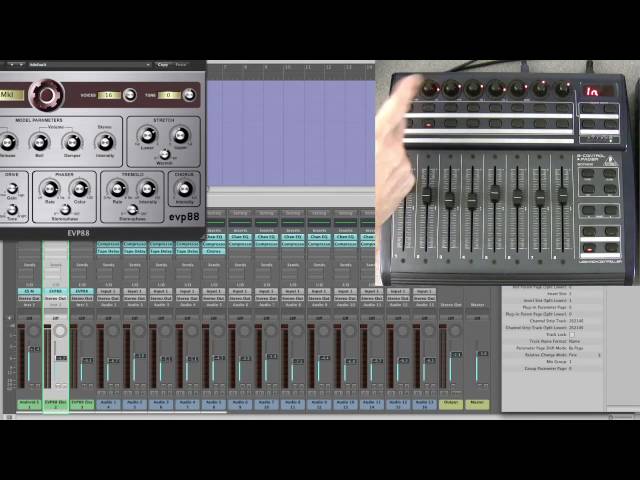Click the Tremolo Intensity knob
The image size is (640, 480).
(x=147, y=189)
